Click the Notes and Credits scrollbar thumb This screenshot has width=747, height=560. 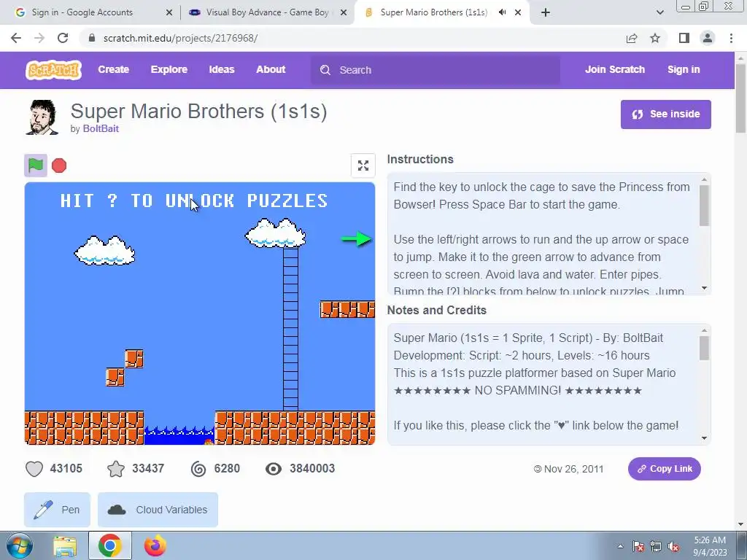[704, 348]
